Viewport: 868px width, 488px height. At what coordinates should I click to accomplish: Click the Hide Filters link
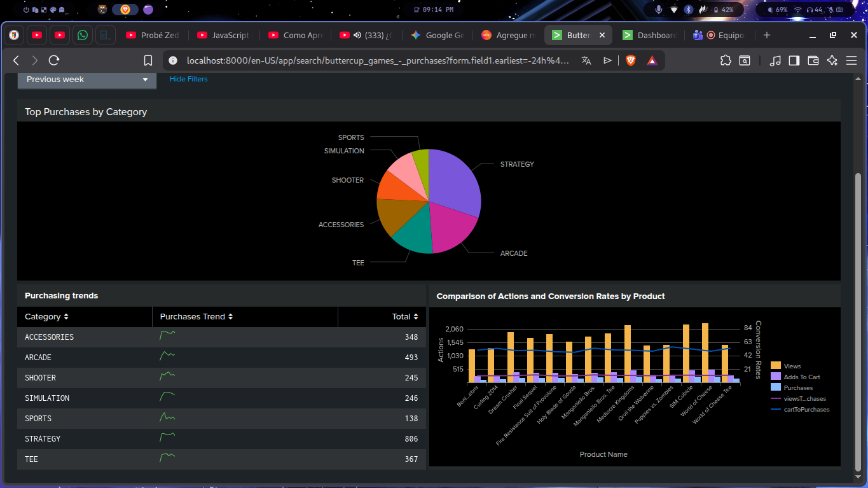[x=188, y=79]
